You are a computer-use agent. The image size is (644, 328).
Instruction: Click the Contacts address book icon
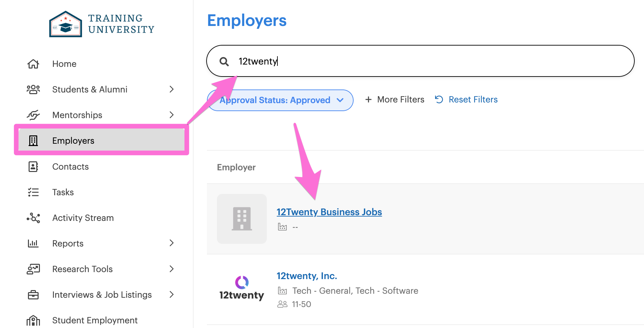pyautogui.click(x=33, y=167)
